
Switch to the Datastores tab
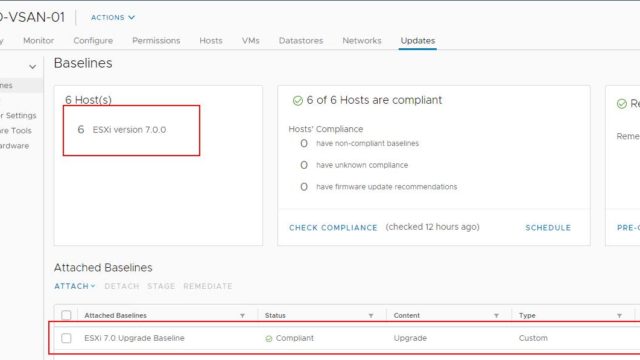point(301,40)
